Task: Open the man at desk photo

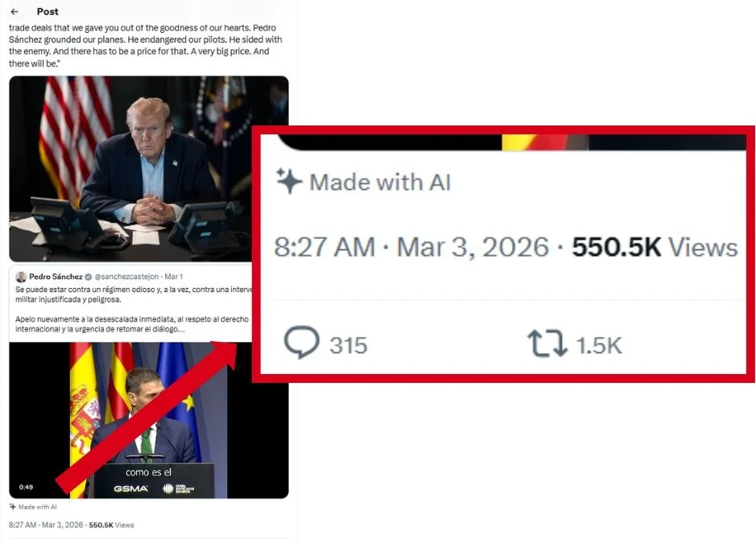Action: (x=130, y=169)
